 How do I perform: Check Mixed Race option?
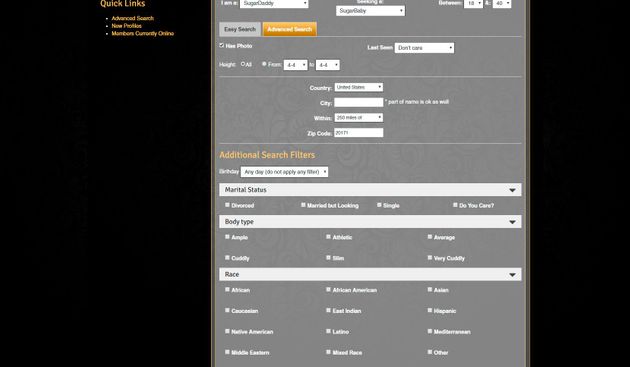(x=328, y=352)
